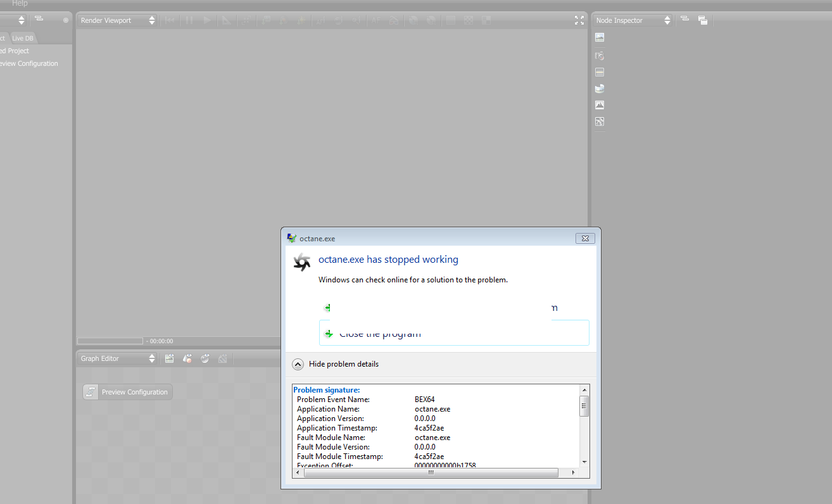Click the down arrow of details scrollbar
The width and height of the screenshot is (832, 504).
(584, 462)
